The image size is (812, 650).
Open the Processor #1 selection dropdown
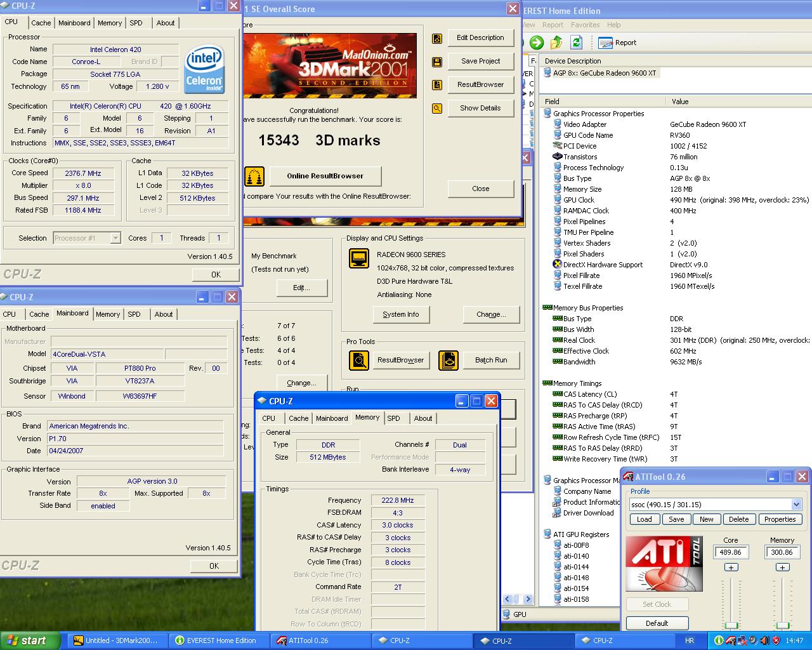[x=115, y=238]
